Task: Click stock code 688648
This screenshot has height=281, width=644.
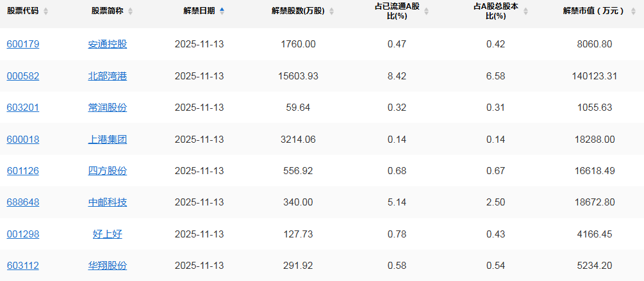Action: [x=23, y=202]
